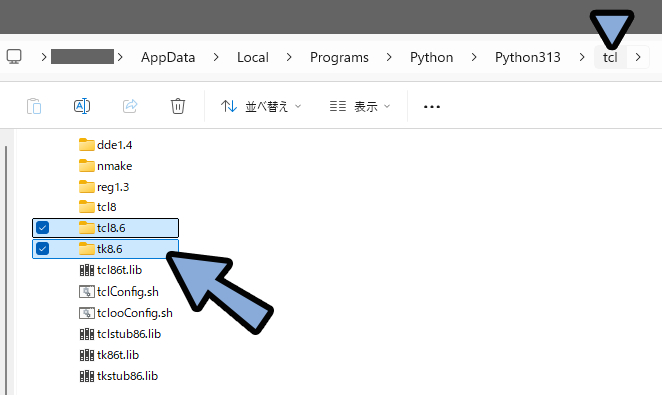Go to Python313 in the breadcrumb
This screenshot has width=662, height=395.
(527, 57)
